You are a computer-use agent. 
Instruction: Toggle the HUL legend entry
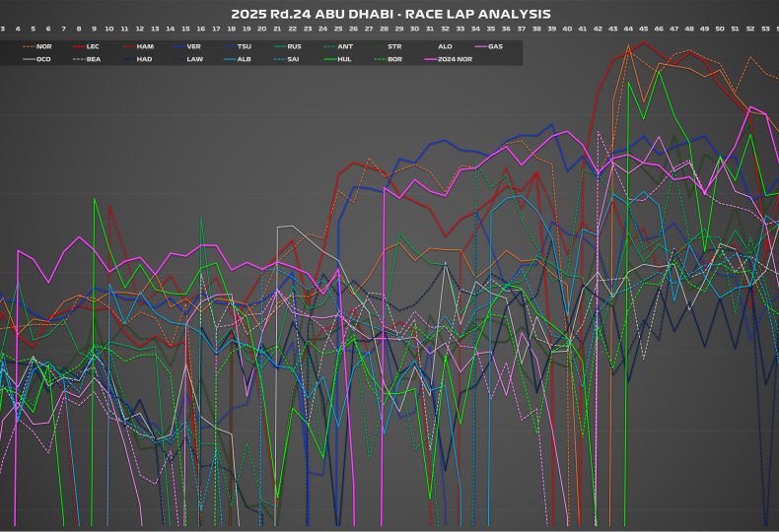[x=344, y=59]
